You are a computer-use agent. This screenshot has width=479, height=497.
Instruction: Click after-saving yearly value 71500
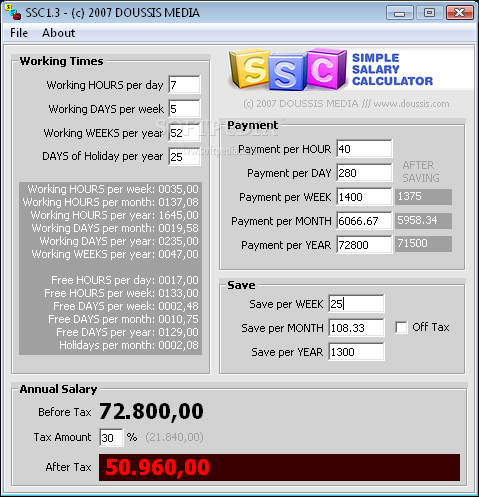[x=423, y=244]
